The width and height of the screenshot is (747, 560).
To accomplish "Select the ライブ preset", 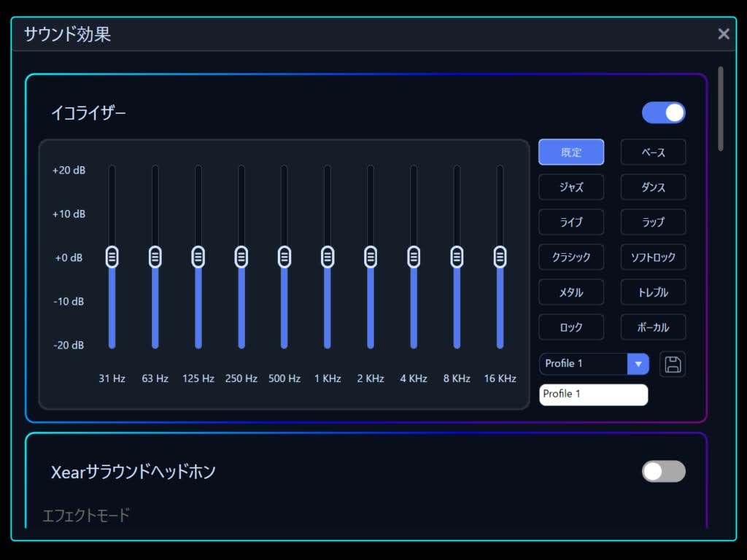I will [571, 222].
